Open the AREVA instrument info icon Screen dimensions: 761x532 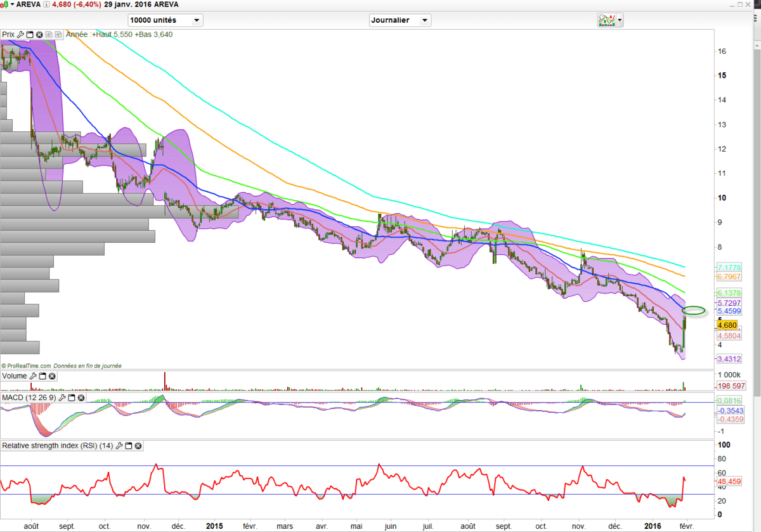(46, 4)
